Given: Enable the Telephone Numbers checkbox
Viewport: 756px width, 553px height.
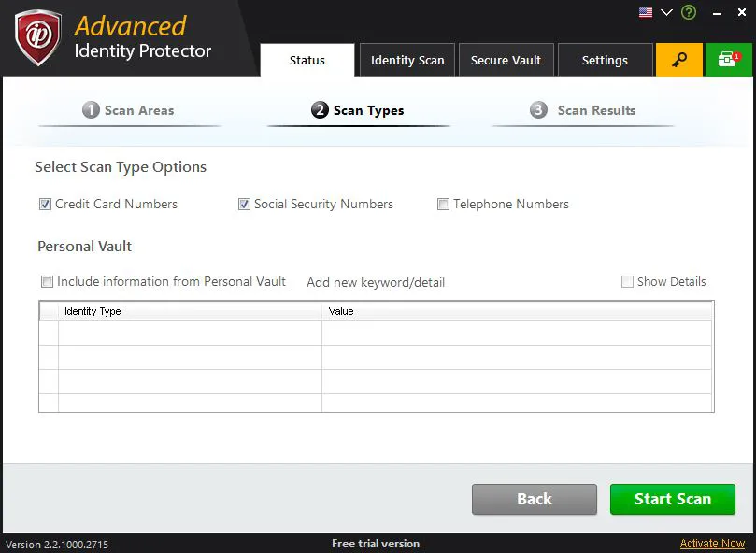Looking at the screenshot, I should coord(443,205).
